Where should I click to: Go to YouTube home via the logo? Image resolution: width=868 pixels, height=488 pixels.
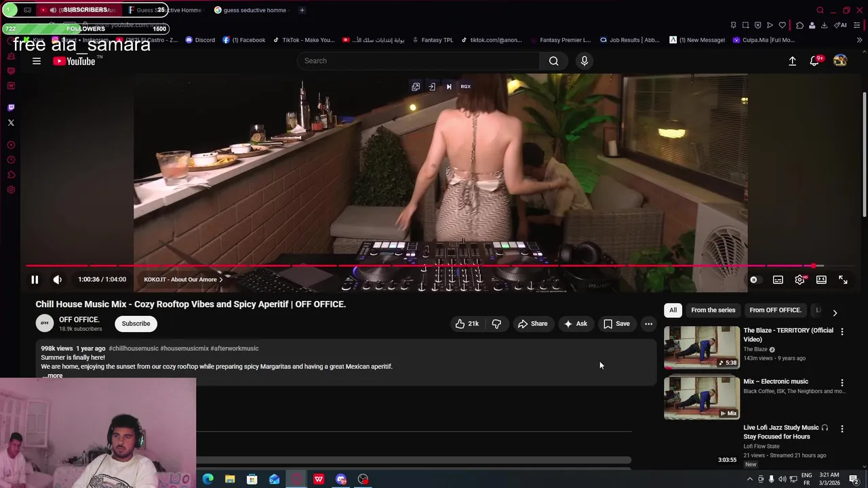(74, 61)
